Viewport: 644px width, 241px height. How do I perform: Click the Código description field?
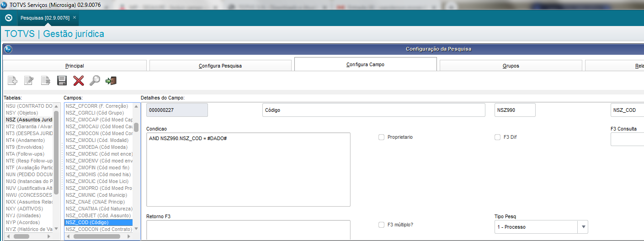pos(374,110)
